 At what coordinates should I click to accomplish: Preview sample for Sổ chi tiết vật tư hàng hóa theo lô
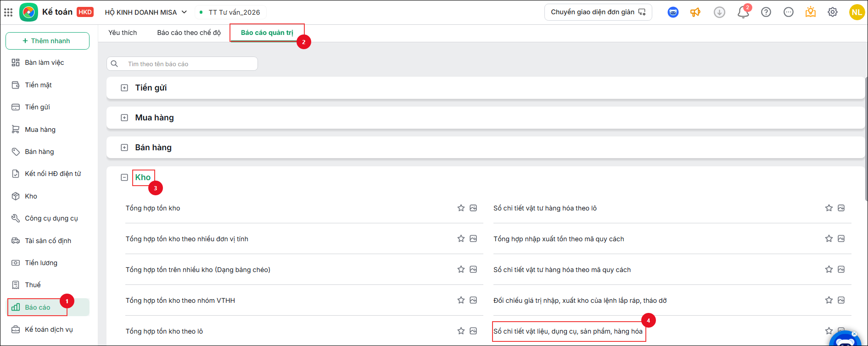point(841,208)
